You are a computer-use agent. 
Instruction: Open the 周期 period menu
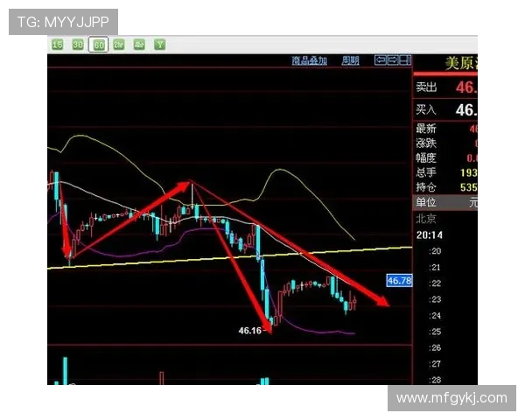point(350,60)
